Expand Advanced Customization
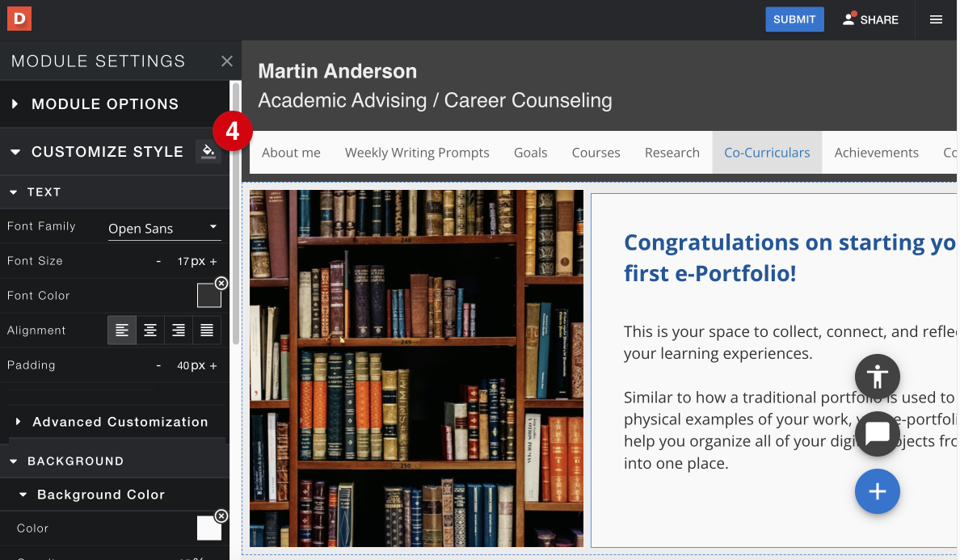This screenshot has width=960, height=560. [x=115, y=422]
